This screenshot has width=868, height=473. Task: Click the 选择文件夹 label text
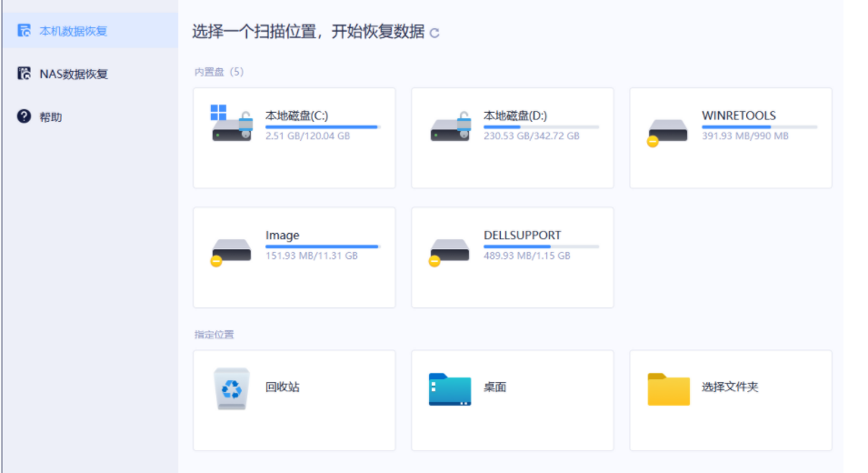730,387
